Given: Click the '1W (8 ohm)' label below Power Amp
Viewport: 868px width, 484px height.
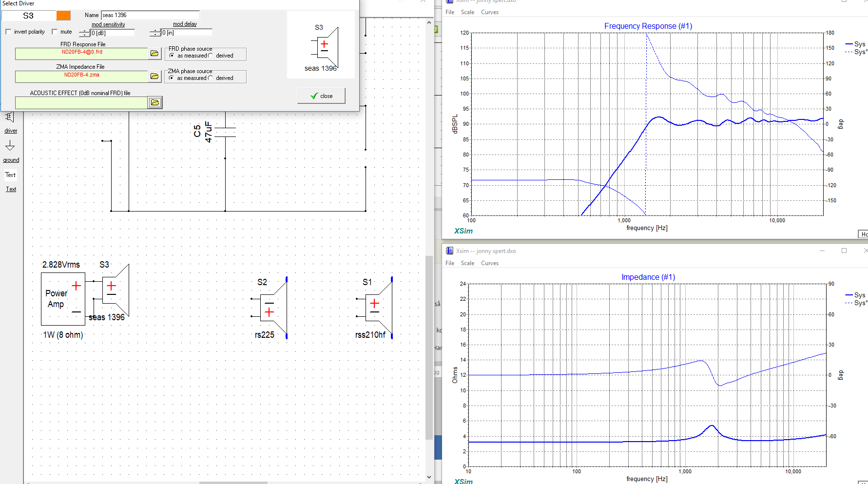Looking at the screenshot, I should [x=63, y=335].
